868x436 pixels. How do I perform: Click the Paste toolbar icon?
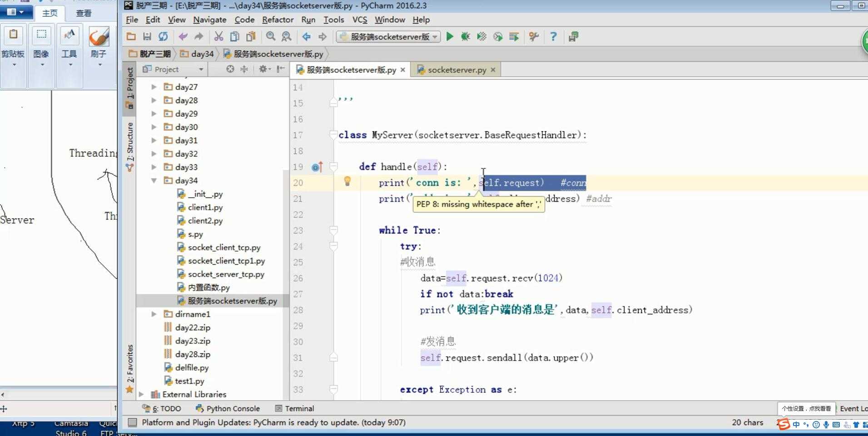(x=251, y=37)
